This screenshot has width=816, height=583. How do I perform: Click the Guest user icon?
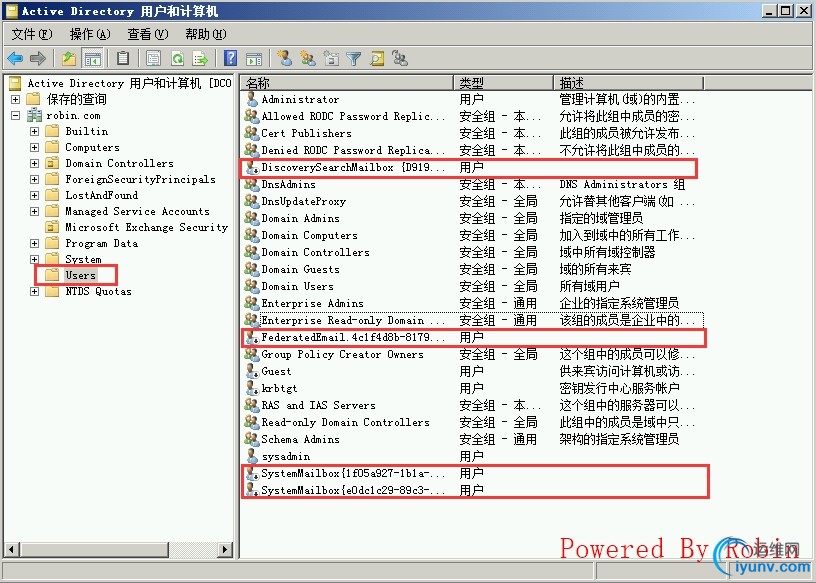(252, 371)
